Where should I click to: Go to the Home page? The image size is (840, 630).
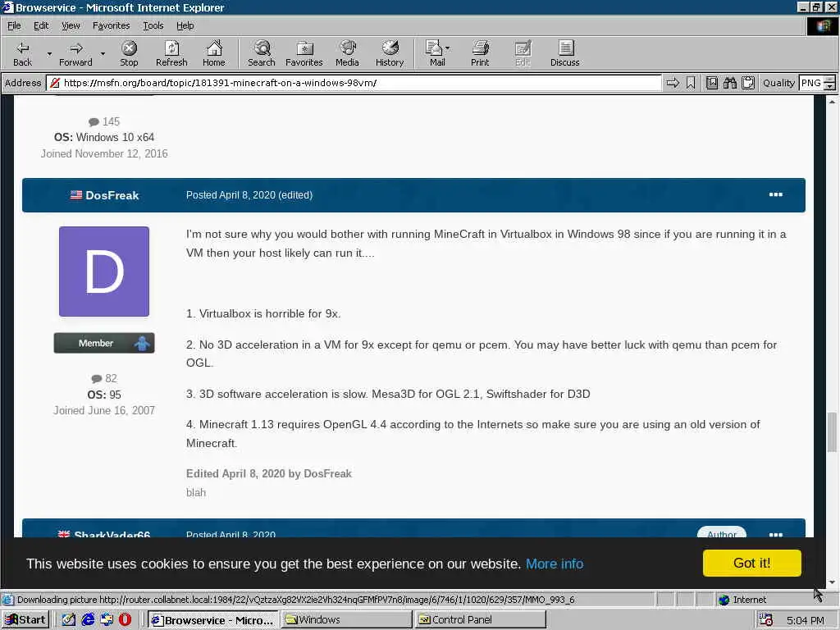[x=214, y=53]
